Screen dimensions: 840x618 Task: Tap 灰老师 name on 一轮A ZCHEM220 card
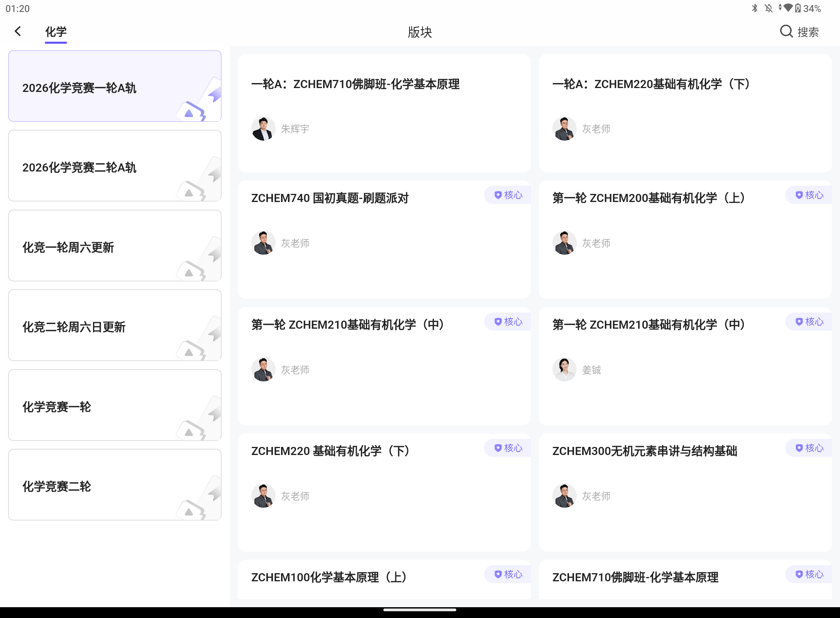point(596,129)
